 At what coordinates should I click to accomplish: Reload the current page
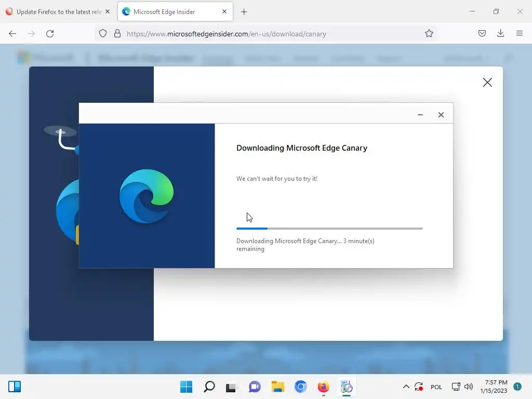[x=50, y=34]
